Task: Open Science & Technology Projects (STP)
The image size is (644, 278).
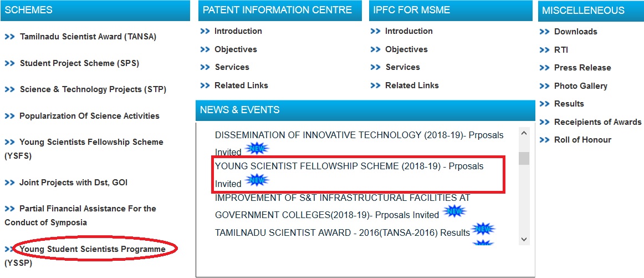Action: [x=93, y=89]
